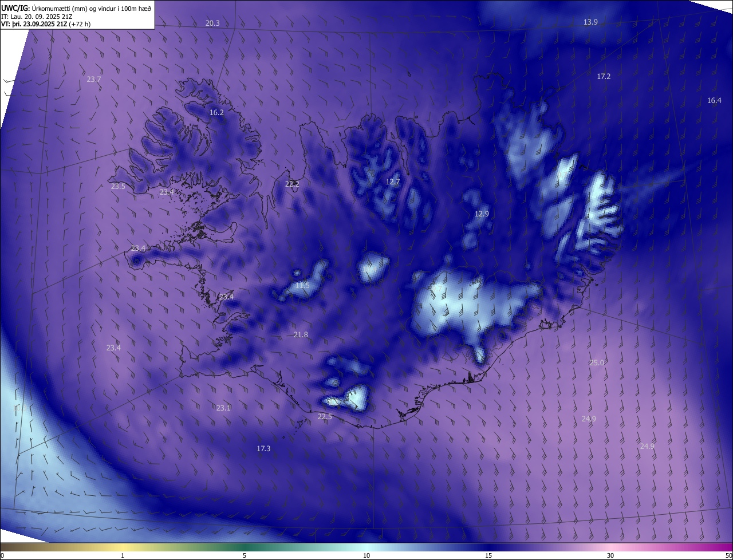
Task: Click the 16.2 value over the Westfjords
Action: 216,113
